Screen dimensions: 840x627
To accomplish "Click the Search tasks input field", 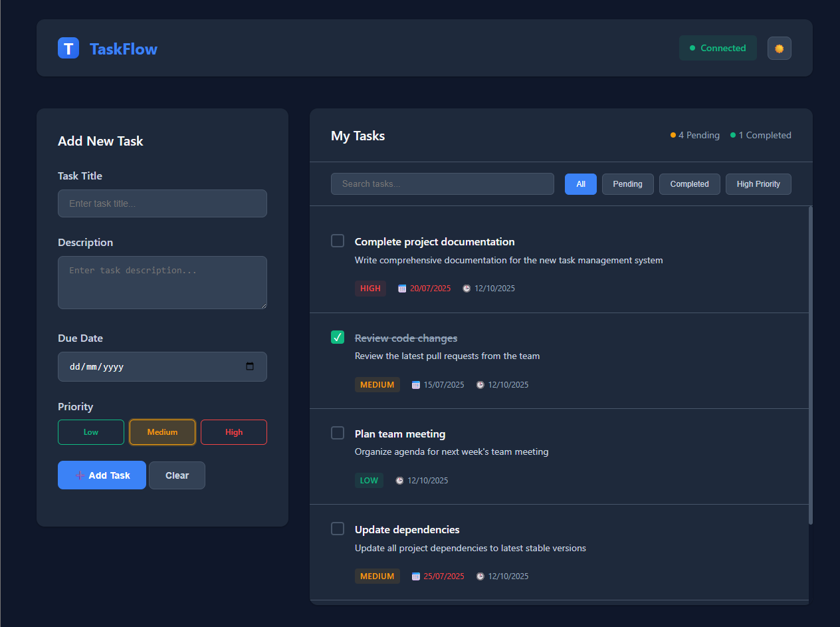I will tap(442, 184).
